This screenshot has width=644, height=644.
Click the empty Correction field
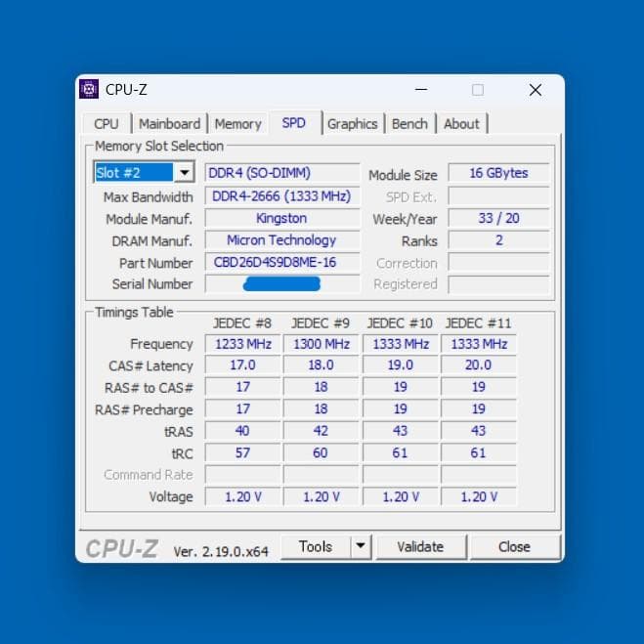tap(498, 262)
